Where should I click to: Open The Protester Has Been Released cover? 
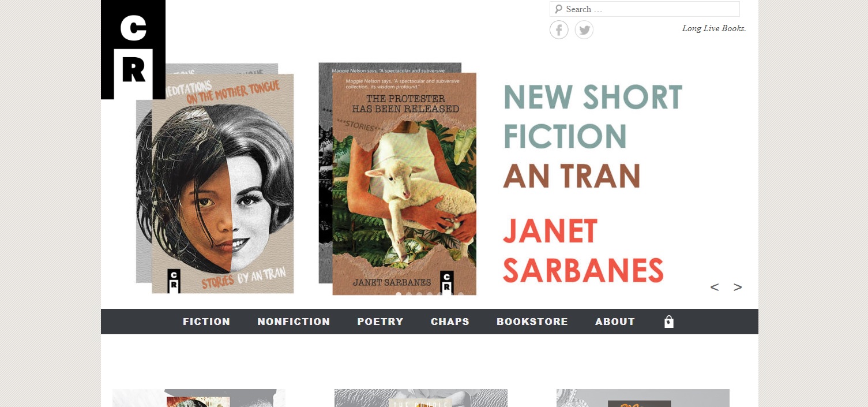coord(404,184)
